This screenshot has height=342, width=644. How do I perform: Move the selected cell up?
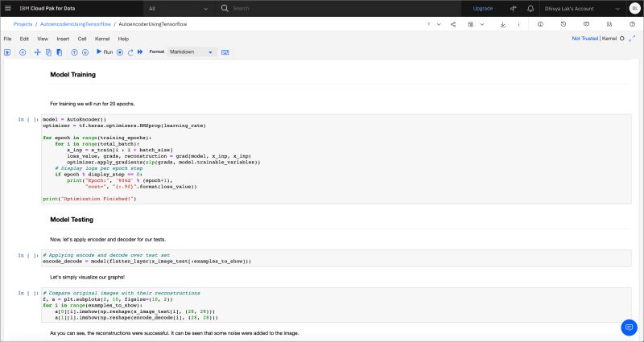pos(74,52)
